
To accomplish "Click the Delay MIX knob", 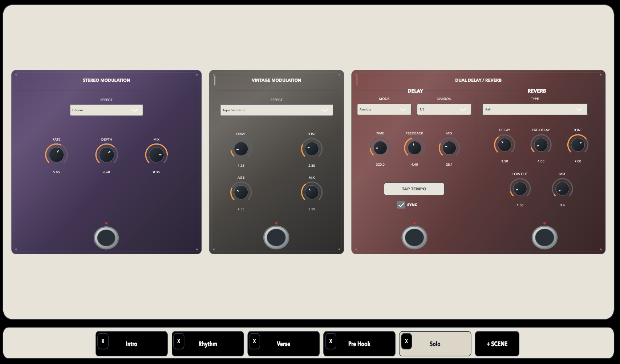I will (449, 148).
